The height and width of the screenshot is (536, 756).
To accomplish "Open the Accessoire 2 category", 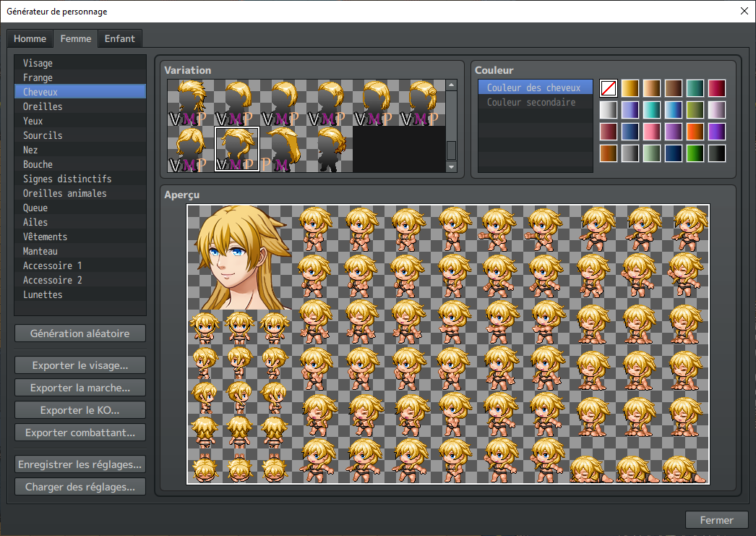I will pos(80,280).
